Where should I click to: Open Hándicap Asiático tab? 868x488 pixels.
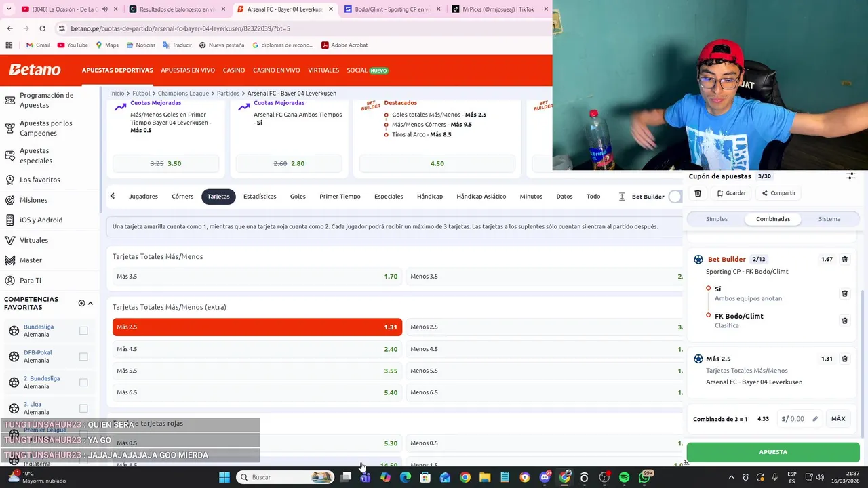(481, 197)
